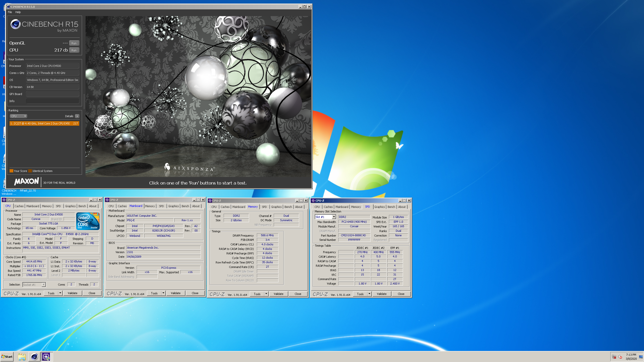Run the CPU benchmark
The width and height of the screenshot is (644, 362).
[74, 50]
